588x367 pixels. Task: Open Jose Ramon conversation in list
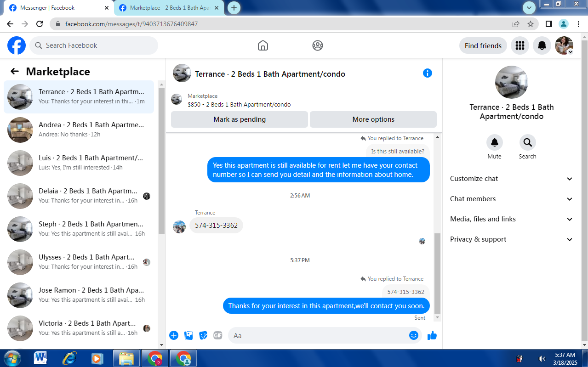[79, 295]
